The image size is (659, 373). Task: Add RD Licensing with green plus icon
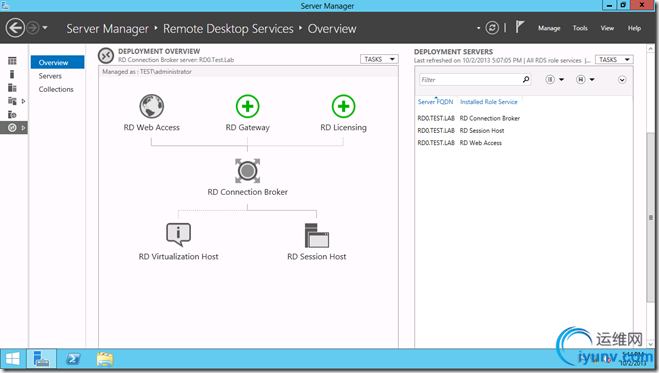(343, 106)
